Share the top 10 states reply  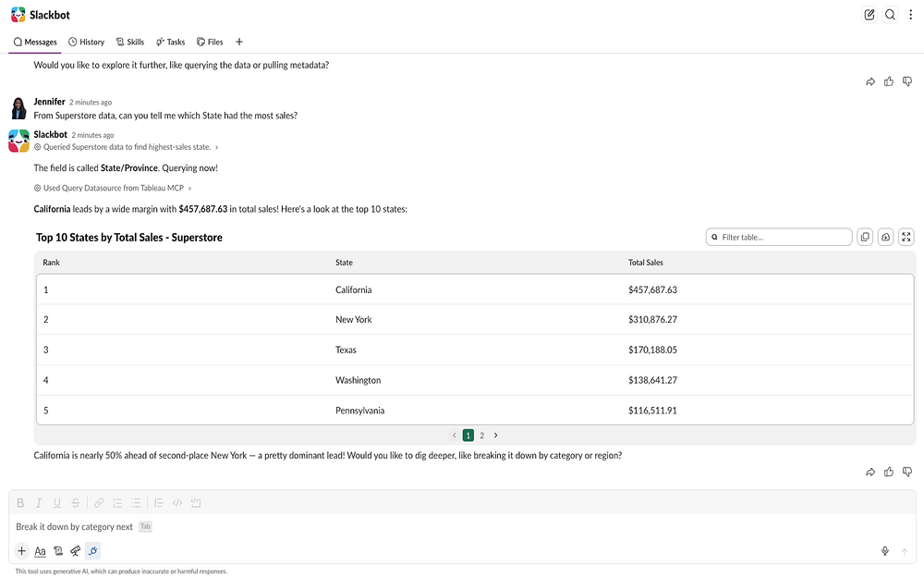870,472
